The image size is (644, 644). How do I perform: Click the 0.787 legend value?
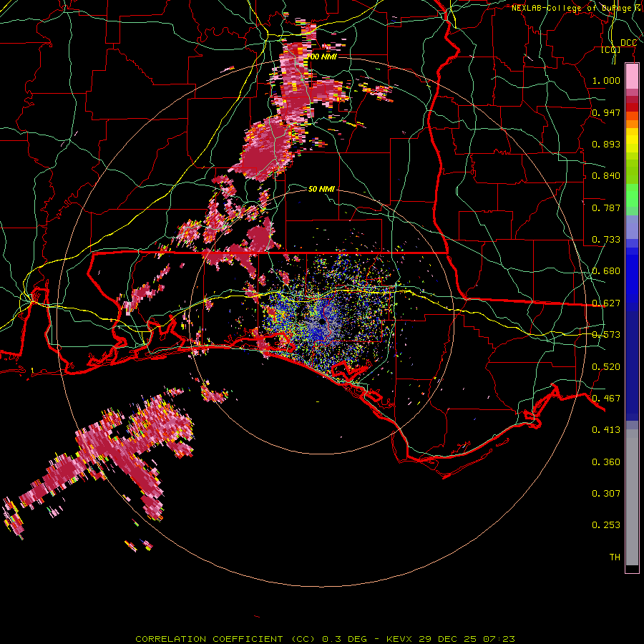606,208
